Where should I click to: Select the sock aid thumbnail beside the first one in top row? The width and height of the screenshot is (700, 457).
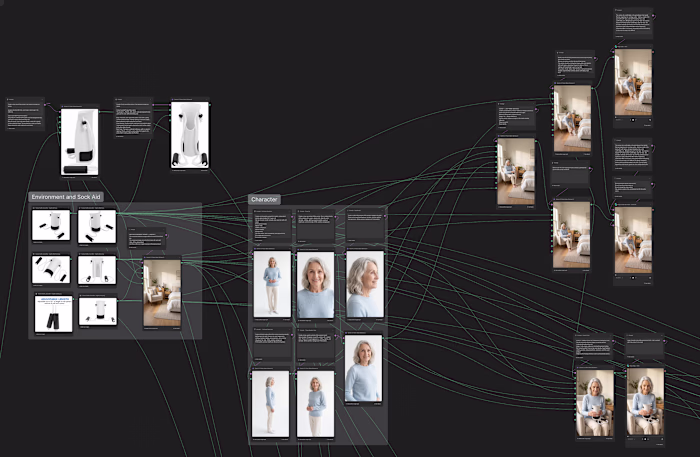click(x=97, y=227)
